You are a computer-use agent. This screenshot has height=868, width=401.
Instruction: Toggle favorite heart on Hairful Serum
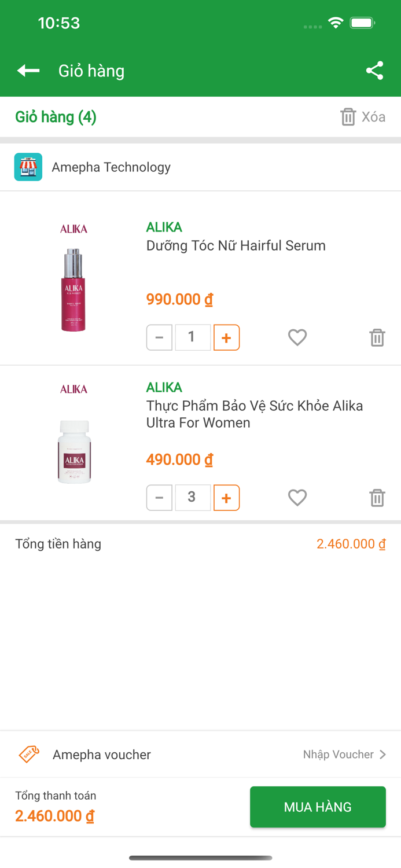point(297,337)
